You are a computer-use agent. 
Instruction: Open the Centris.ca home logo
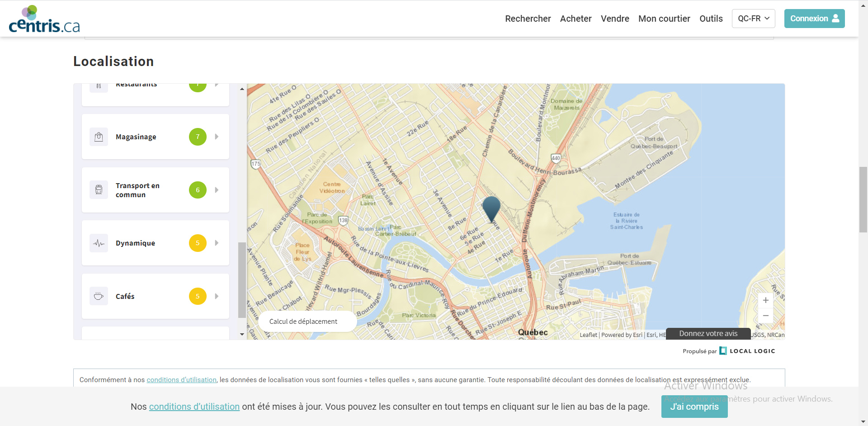(44, 19)
